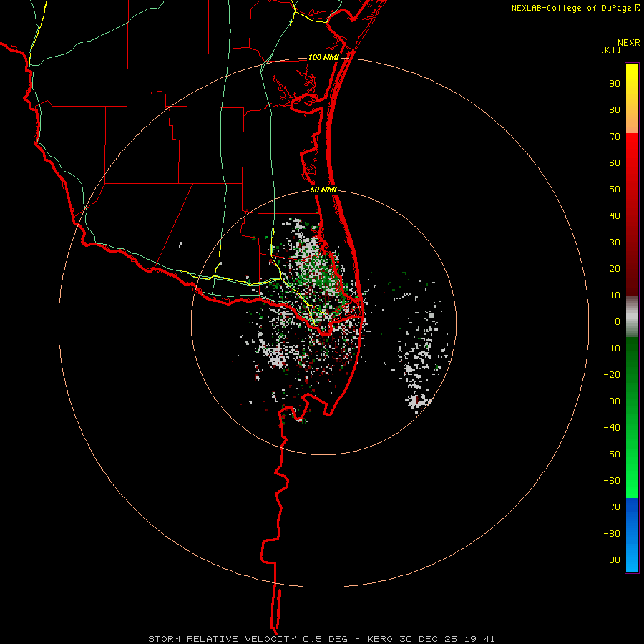Click the NEXR label above the scale

click(x=629, y=43)
